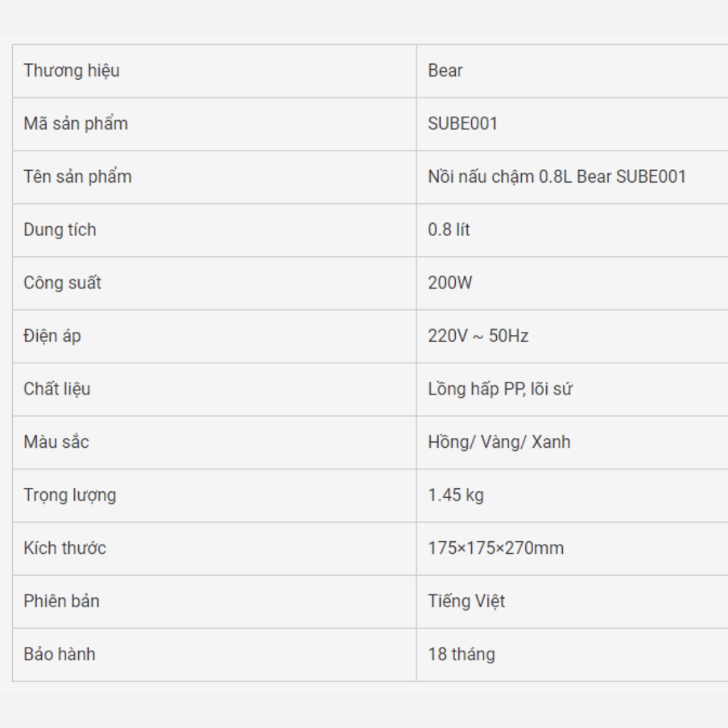The height and width of the screenshot is (728, 728).
Task: Click the Điện áp label
Action: [x=52, y=336]
